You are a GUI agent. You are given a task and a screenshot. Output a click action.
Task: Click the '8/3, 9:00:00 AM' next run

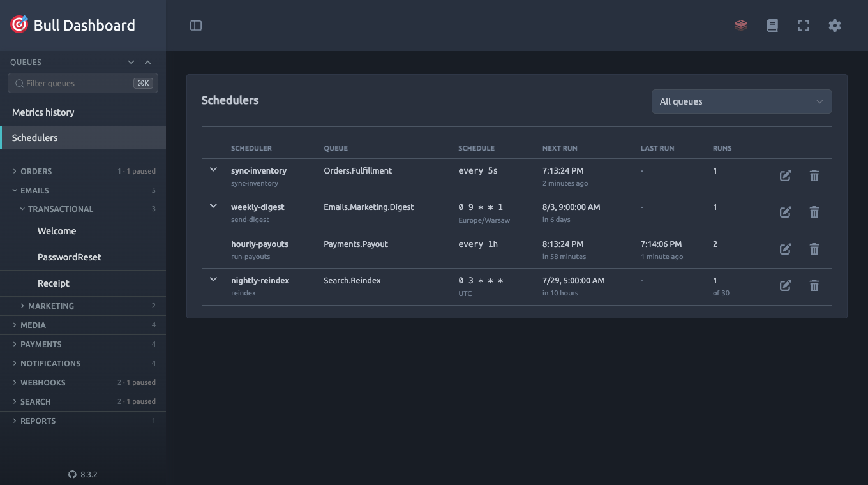click(x=571, y=207)
